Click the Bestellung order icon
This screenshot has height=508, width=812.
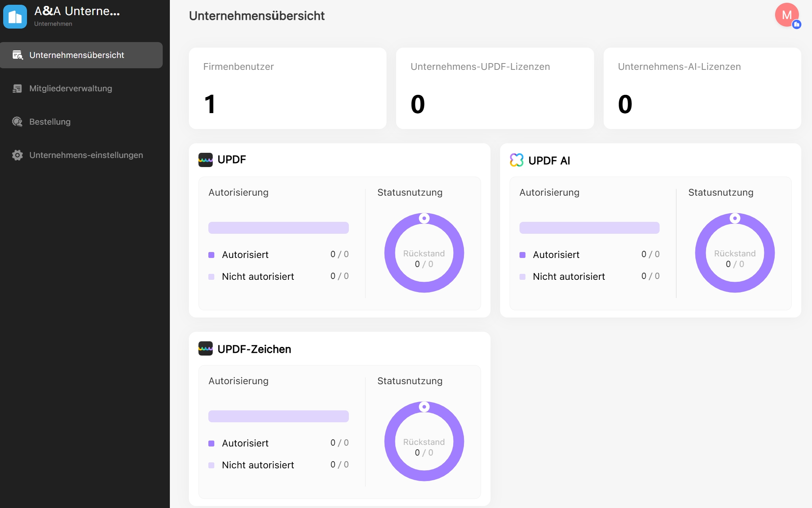coord(17,122)
